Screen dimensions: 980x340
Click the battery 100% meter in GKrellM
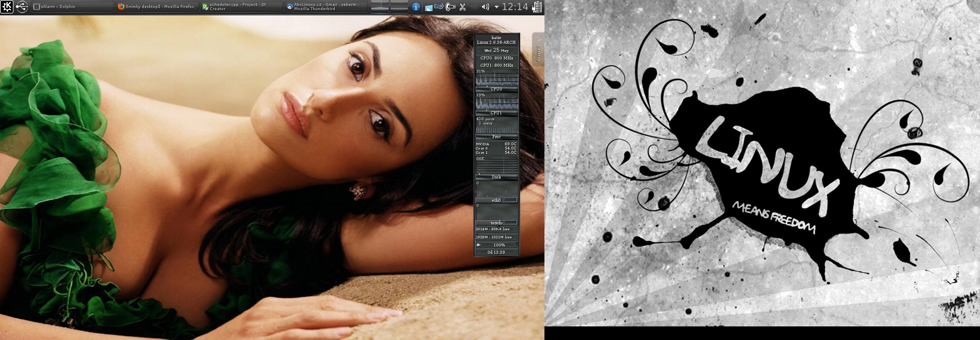pos(497,245)
